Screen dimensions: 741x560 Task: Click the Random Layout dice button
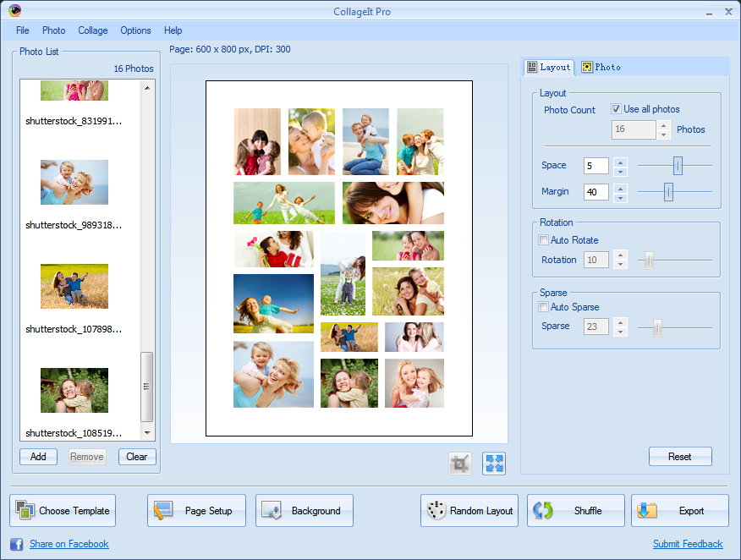[x=469, y=511]
